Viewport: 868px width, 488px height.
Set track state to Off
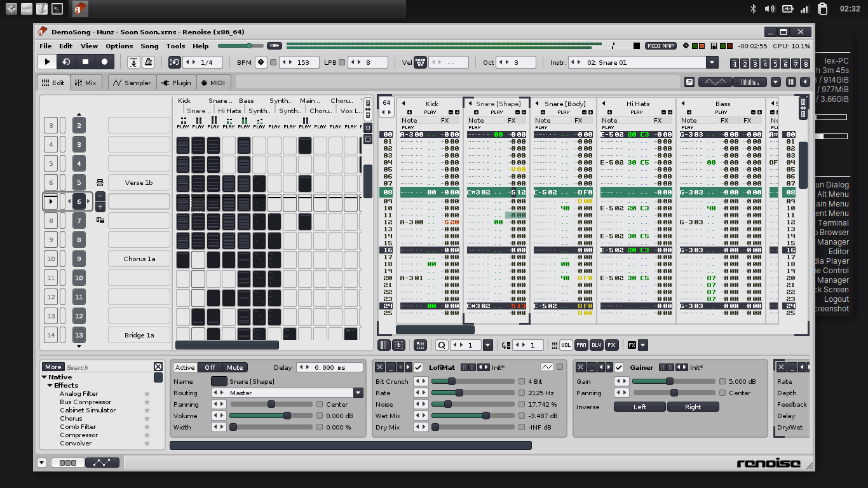(210, 367)
